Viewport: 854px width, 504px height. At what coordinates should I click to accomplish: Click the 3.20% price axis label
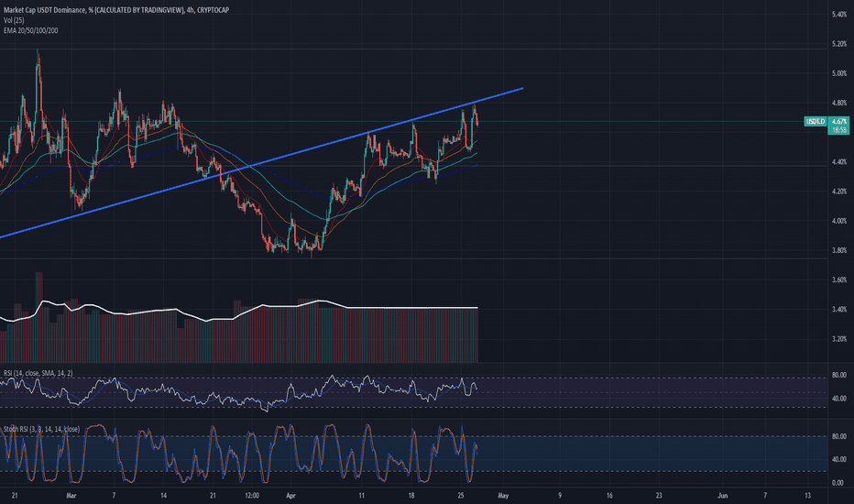point(839,339)
